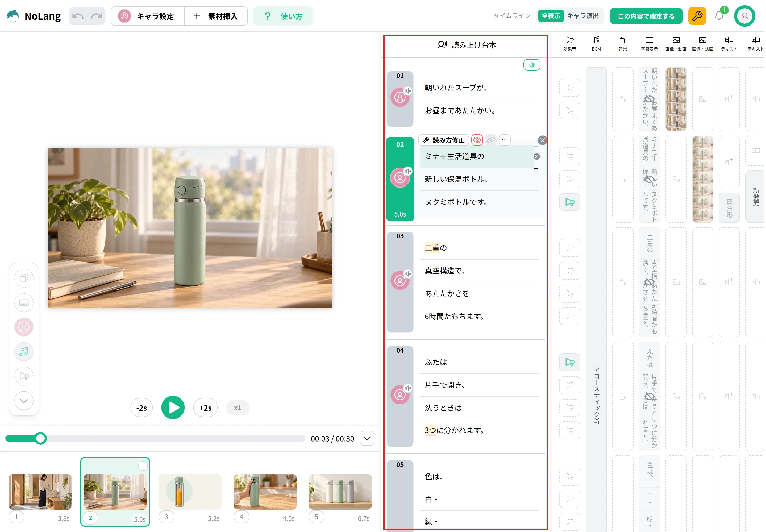766x532 pixels.
Task: Expand the chevron next to 00:03 / 00:30
Action: 367,438
